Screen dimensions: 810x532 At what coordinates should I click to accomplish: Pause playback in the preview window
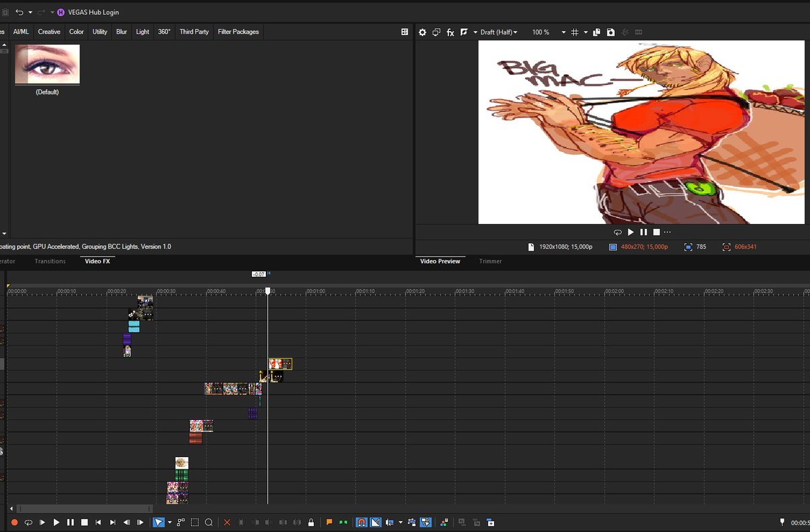pyautogui.click(x=644, y=232)
